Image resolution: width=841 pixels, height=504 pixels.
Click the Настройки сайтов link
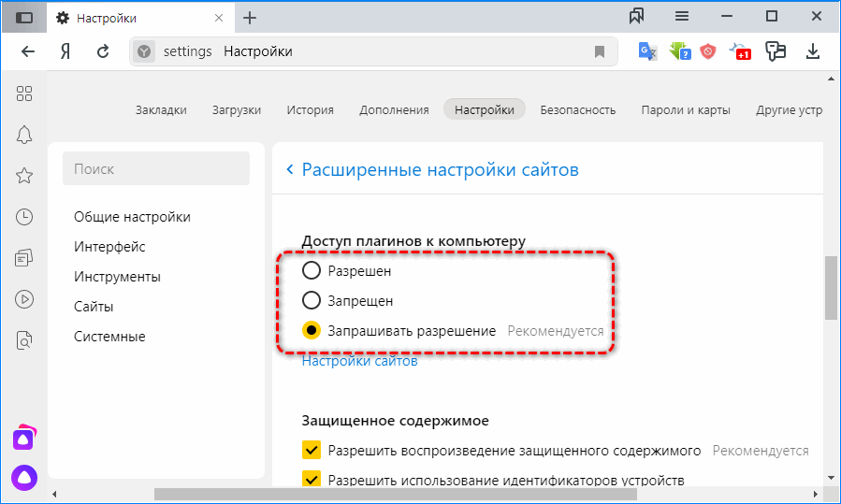click(359, 361)
